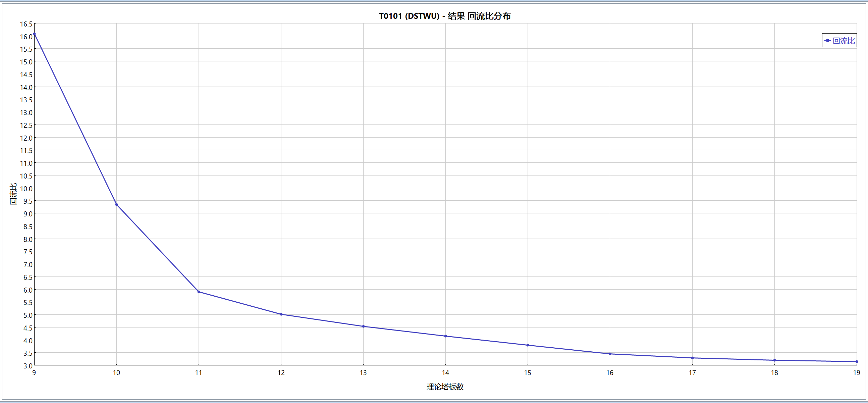Image resolution: width=868 pixels, height=403 pixels.
Task: Pick the curve marker at stage 12
Action: 281,314
